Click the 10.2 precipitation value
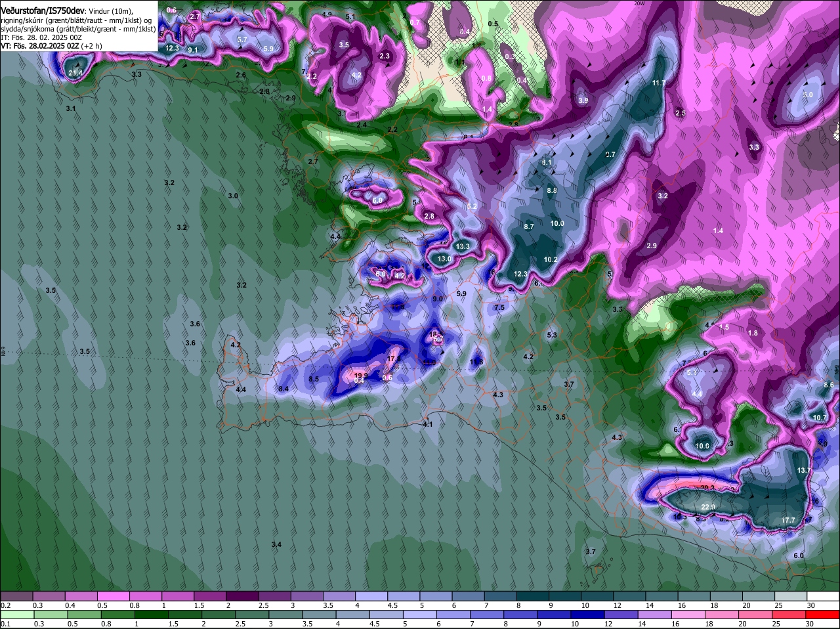This screenshot has width=840, height=629. [x=551, y=259]
